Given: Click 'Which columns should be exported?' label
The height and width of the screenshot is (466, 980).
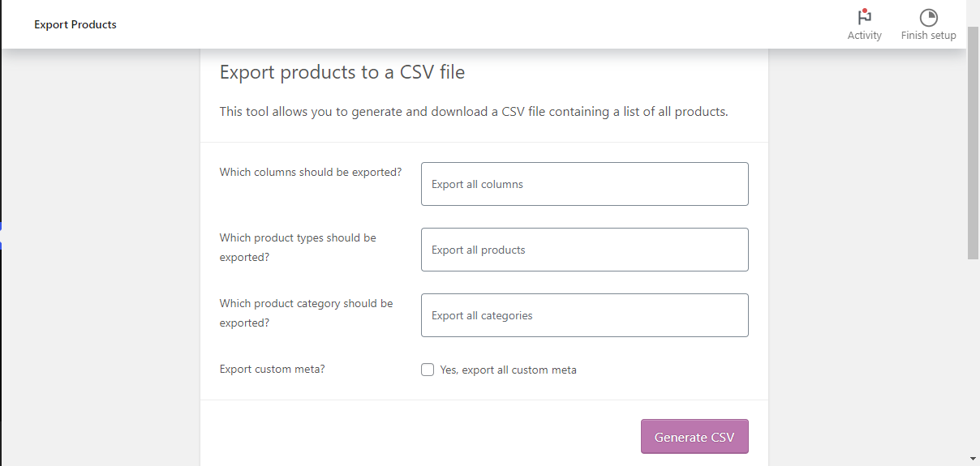Looking at the screenshot, I should (311, 172).
